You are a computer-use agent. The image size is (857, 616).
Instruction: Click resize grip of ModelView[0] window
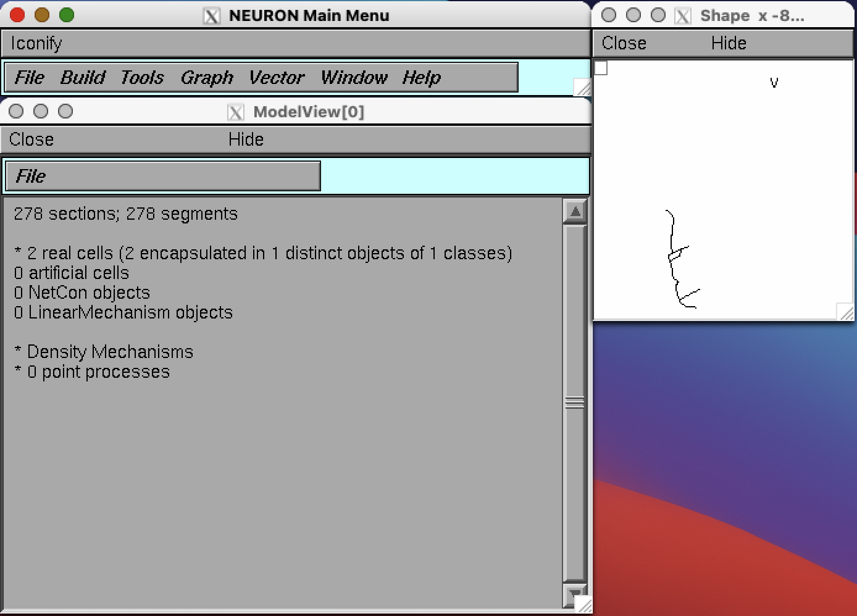[582, 604]
